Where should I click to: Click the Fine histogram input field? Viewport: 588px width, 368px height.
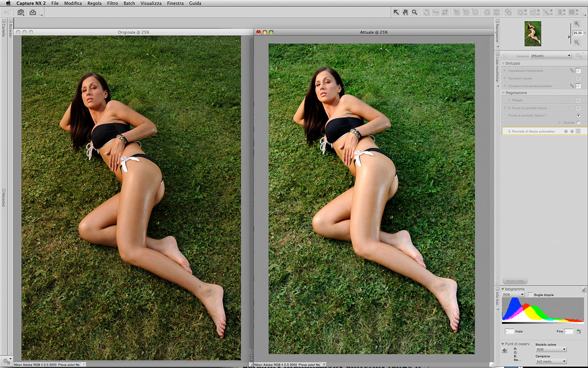[x=568, y=331]
